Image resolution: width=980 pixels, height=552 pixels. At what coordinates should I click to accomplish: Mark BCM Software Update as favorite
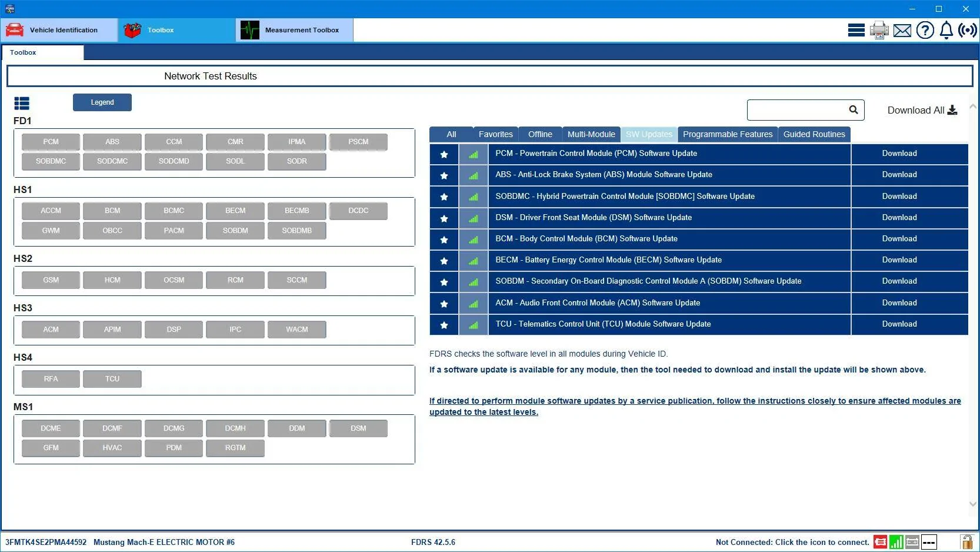(444, 240)
